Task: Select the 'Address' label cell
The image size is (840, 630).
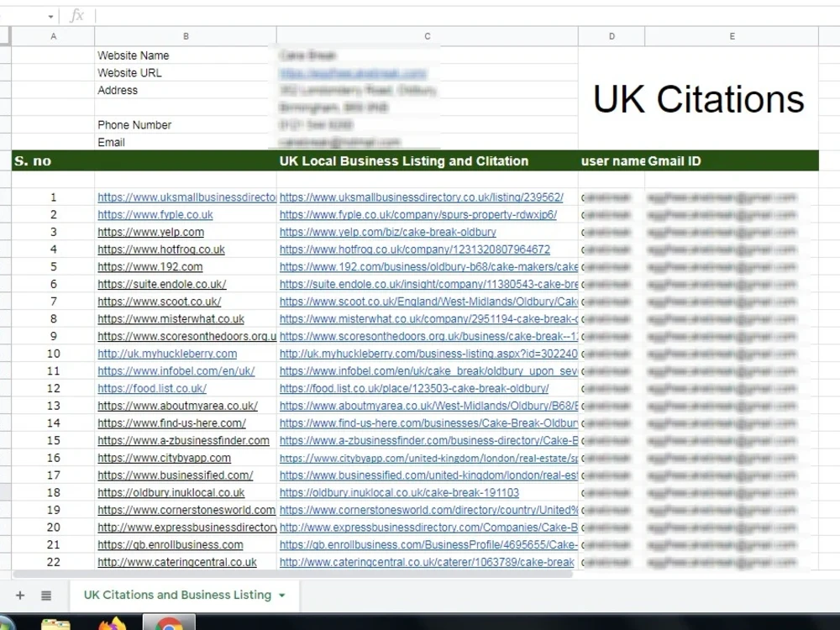Action: [186, 90]
